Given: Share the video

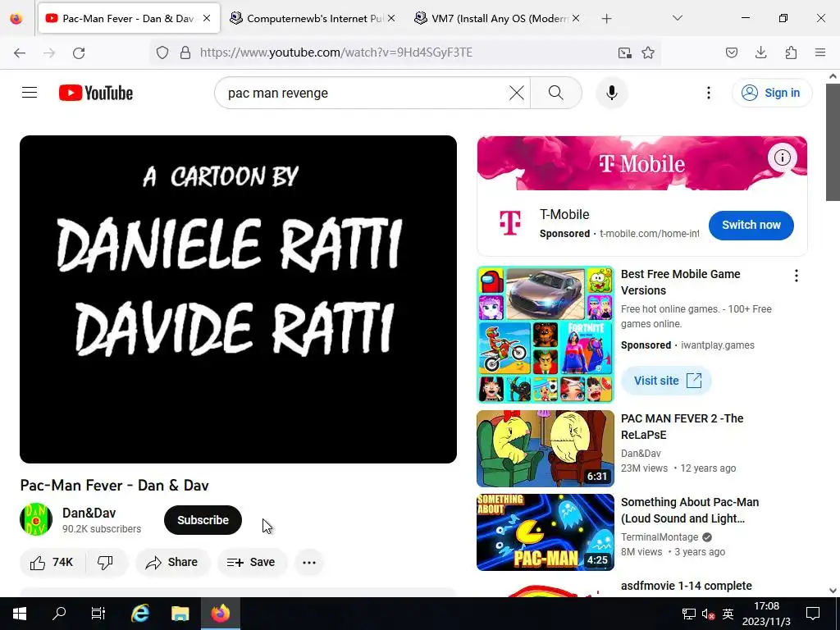Looking at the screenshot, I should 172,562.
